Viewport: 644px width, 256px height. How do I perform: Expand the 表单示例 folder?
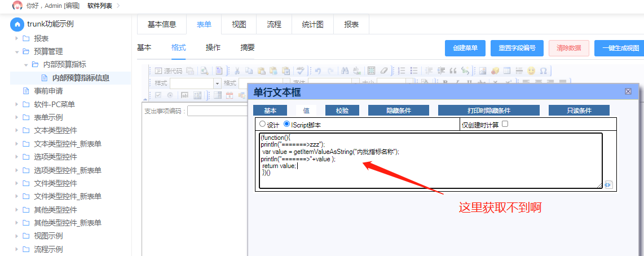click(17, 117)
